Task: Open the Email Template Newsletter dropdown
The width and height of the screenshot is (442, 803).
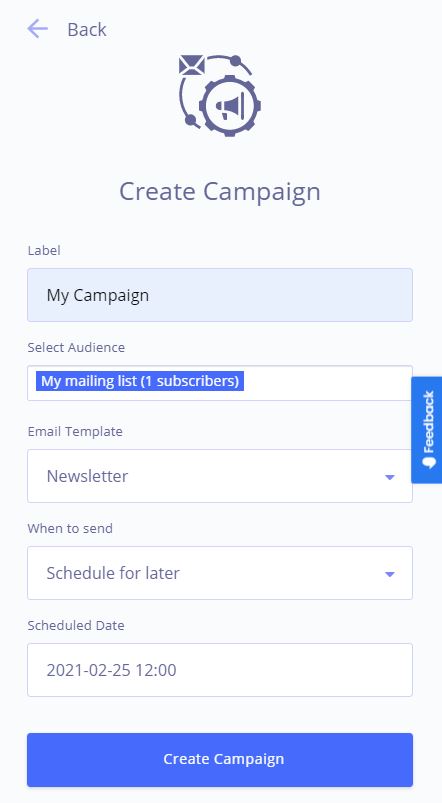Action: pos(220,476)
